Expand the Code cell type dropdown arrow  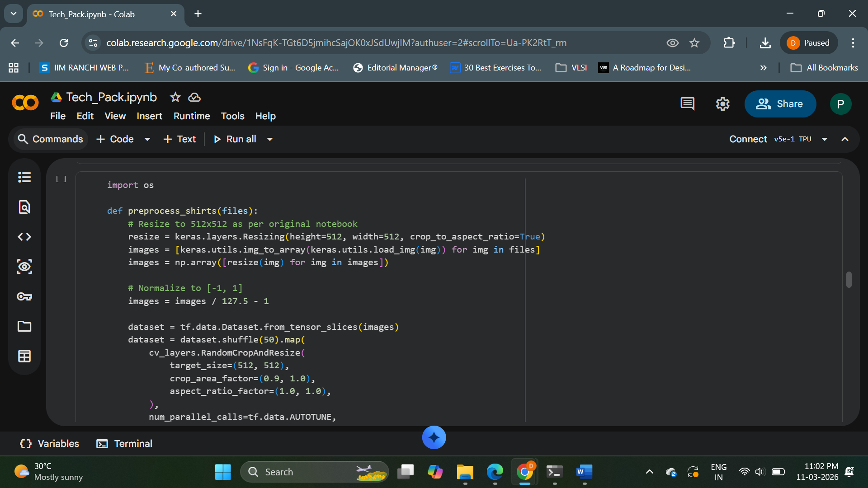coord(147,139)
